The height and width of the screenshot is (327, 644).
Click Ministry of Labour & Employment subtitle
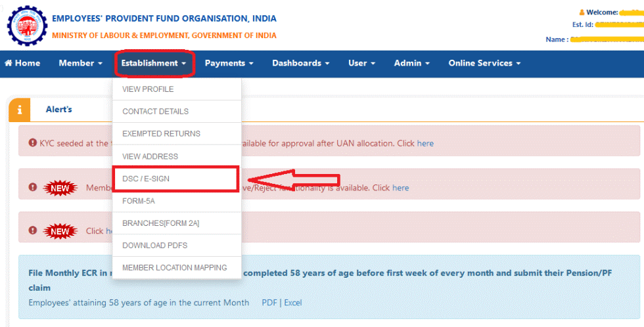click(164, 35)
